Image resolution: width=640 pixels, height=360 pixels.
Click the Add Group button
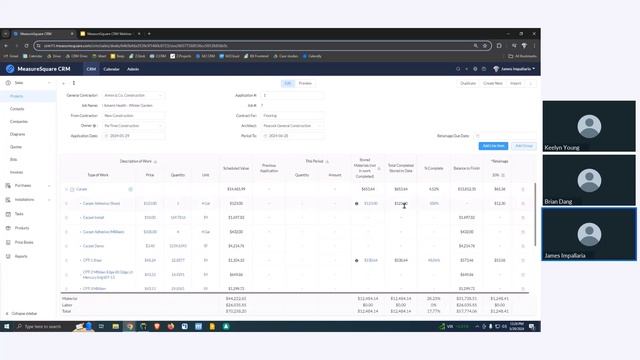coord(524,146)
